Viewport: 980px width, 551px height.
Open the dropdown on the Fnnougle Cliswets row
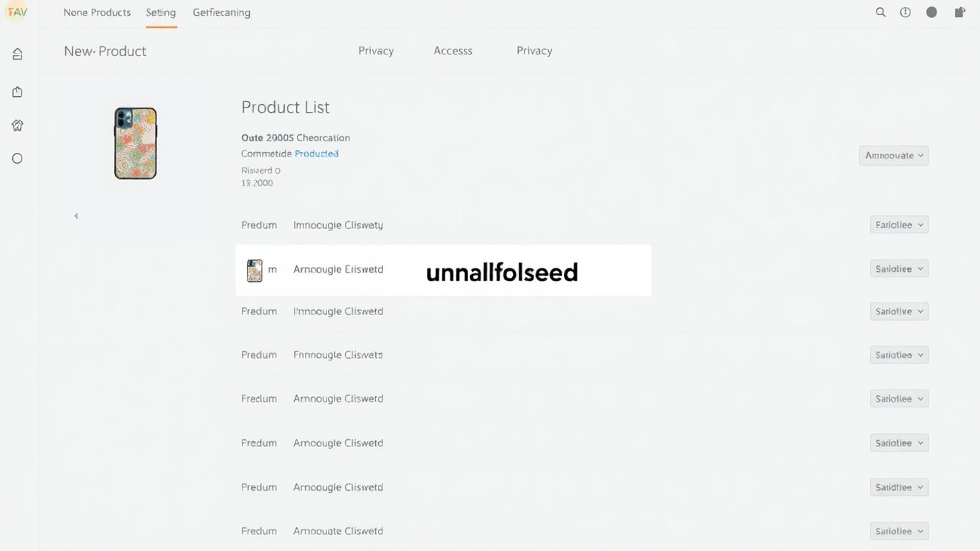(899, 355)
